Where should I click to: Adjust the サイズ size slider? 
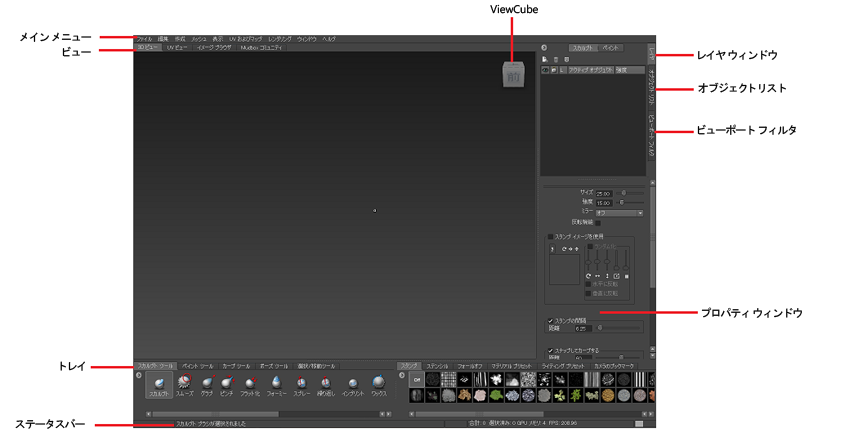point(630,193)
